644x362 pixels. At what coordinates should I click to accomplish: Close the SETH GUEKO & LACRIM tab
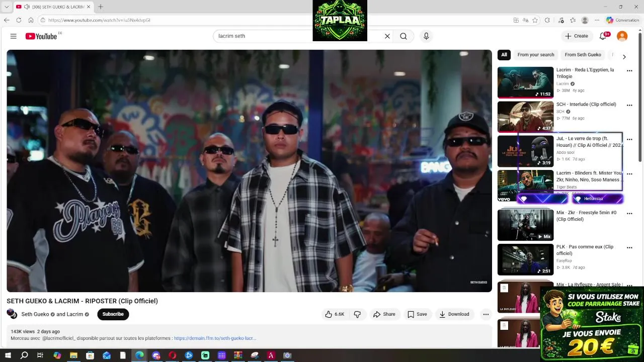89,7
